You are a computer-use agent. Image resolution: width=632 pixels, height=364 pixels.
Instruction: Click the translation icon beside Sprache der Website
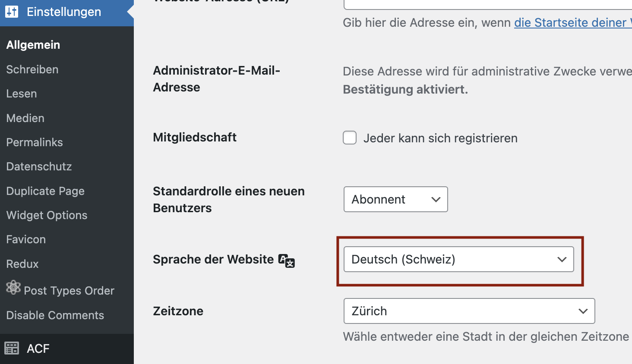click(x=286, y=260)
